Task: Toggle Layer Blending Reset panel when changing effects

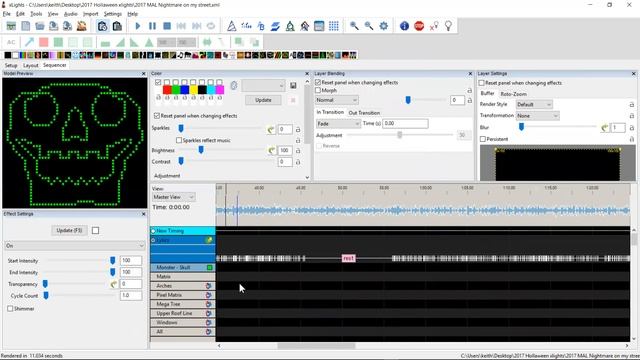Action: 318,82
